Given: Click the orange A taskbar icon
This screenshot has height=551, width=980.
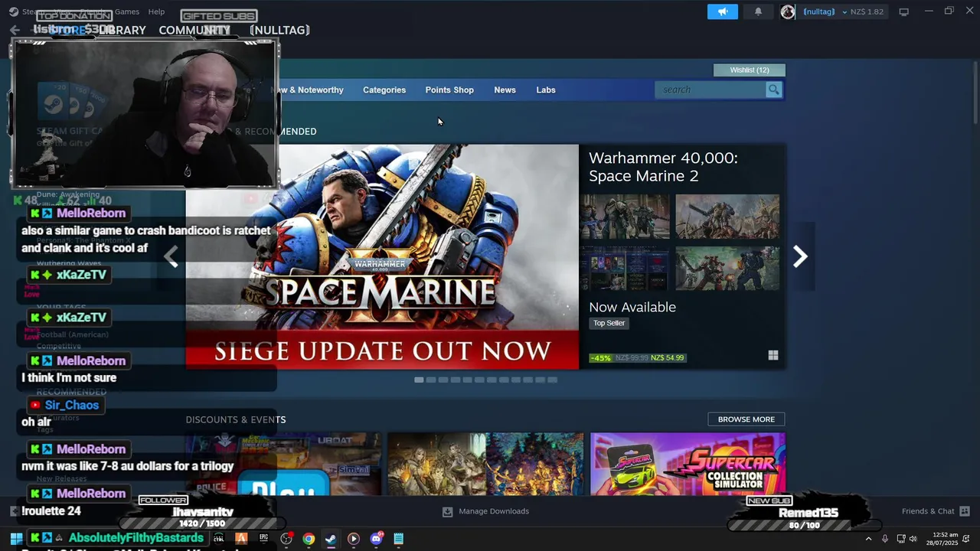Looking at the screenshot, I should pyautogui.click(x=241, y=539).
